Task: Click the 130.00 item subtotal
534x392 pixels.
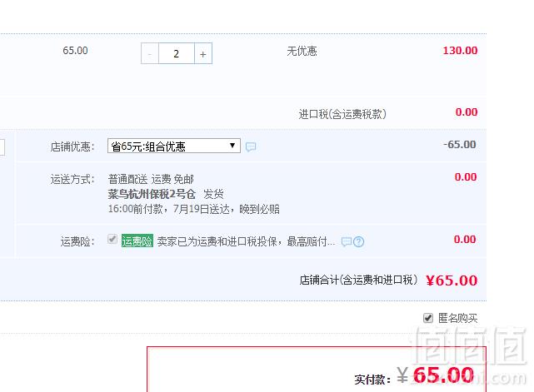Action: coord(460,51)
